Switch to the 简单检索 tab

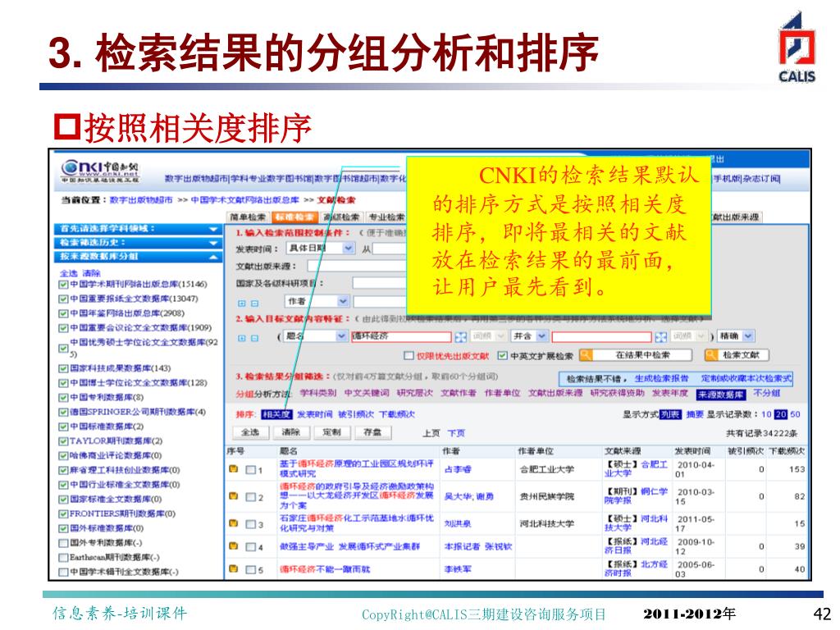[x=248, y=217]
